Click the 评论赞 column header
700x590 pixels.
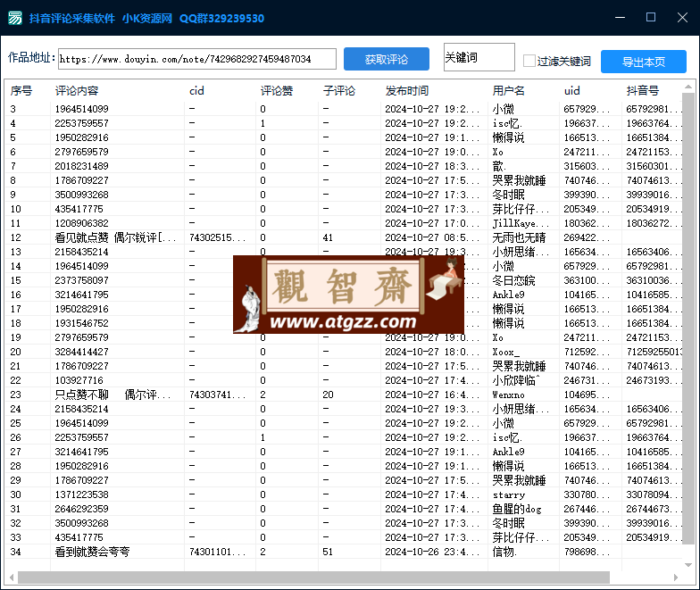277,91
